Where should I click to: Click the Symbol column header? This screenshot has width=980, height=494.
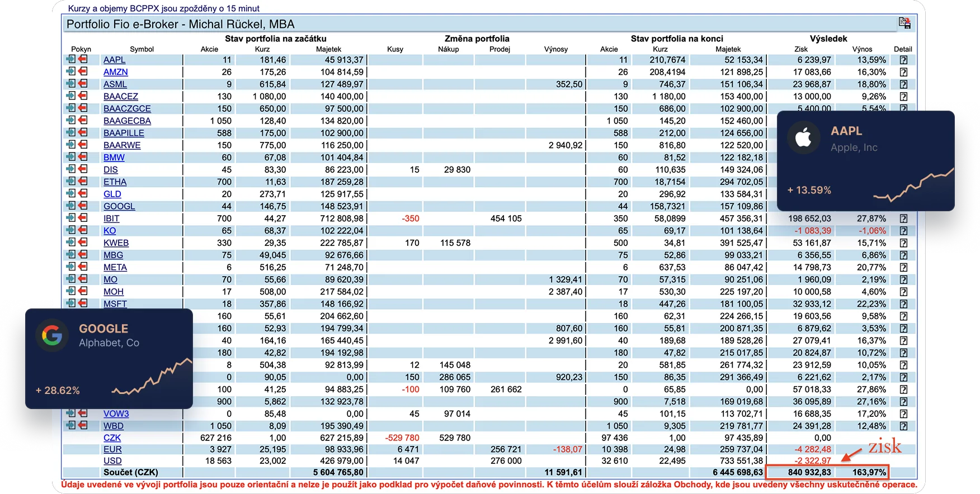click(x=142, y=49)
